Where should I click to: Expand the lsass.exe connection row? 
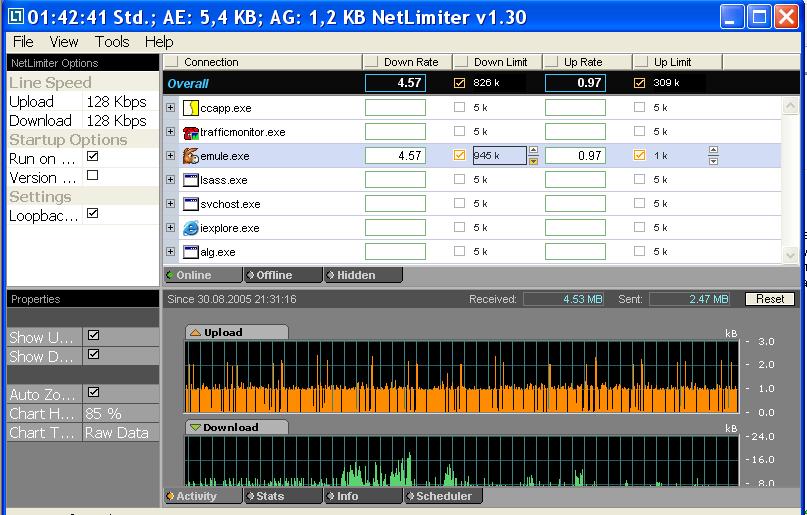[x=170, y=180]
